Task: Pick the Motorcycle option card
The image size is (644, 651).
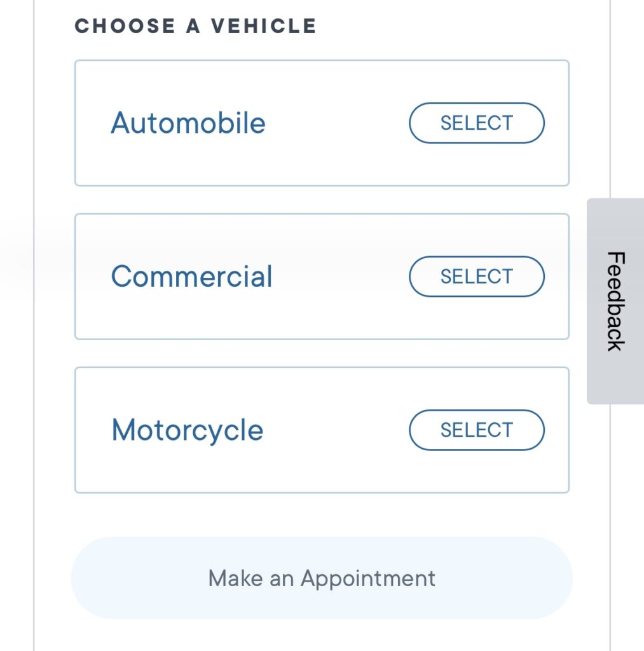Action: [x=322, y=430]
